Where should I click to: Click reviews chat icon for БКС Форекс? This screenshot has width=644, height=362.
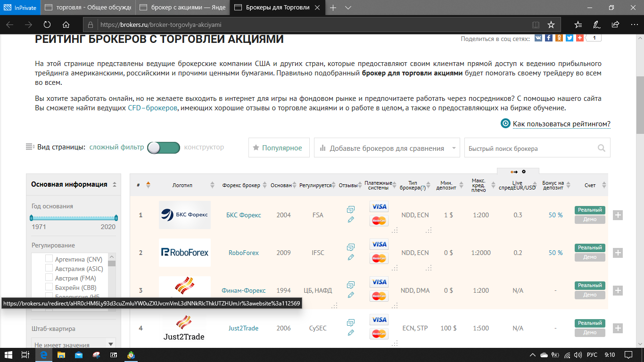pos(350,209)
